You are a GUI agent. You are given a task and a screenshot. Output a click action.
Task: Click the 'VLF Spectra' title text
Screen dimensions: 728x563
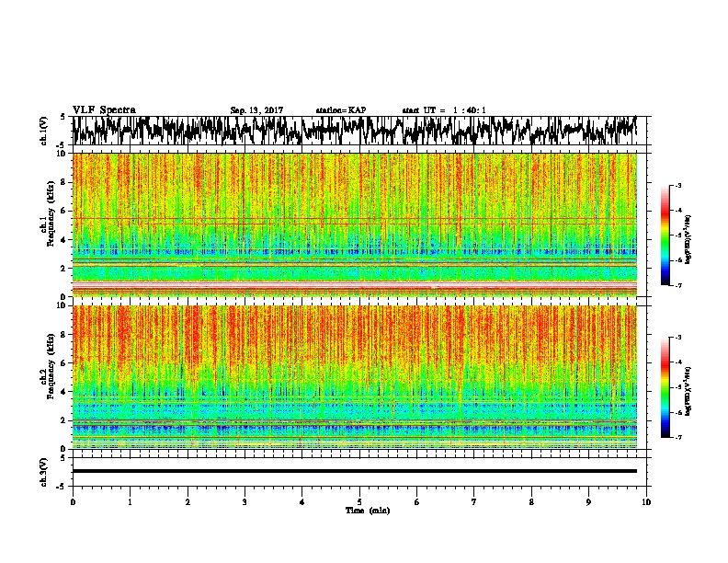point(104,110)
